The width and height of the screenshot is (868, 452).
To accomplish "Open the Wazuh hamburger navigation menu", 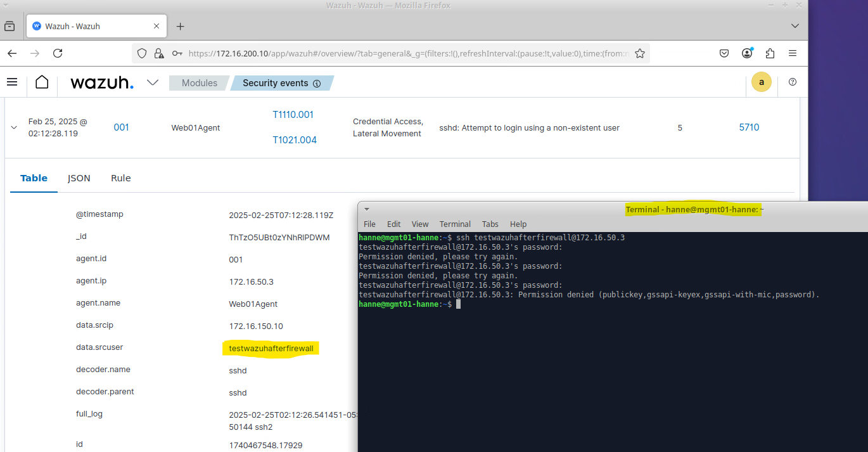I will tap(12, 82).
